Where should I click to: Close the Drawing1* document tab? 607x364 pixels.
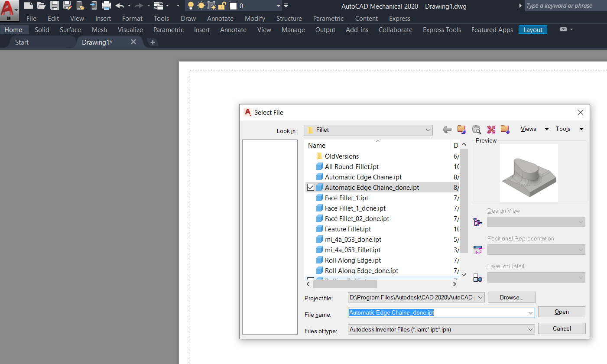(x=133, y=42)
